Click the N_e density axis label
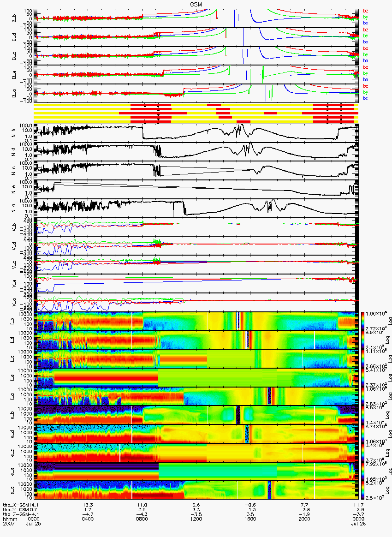Image resolution: width=392 pixels, height=537 pixels. point(14,189)
